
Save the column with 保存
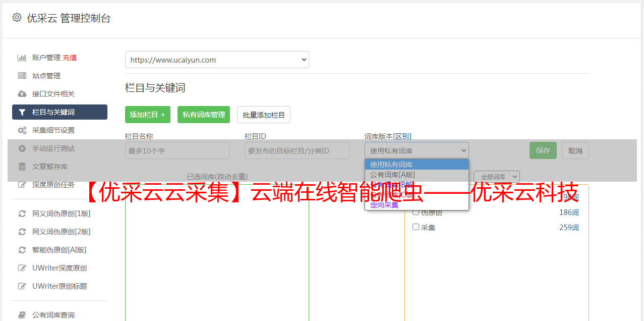543,150
